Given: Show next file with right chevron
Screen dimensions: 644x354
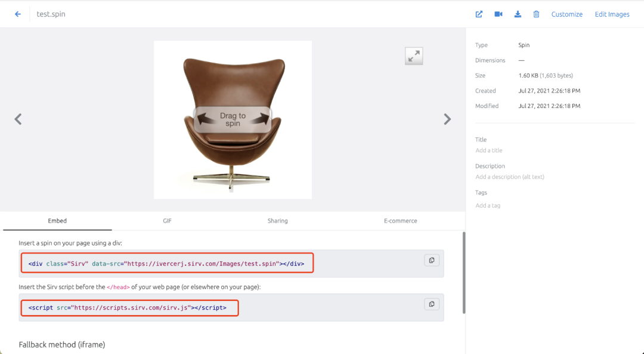Looking at the screenshot, I should [x=447, y=119].
